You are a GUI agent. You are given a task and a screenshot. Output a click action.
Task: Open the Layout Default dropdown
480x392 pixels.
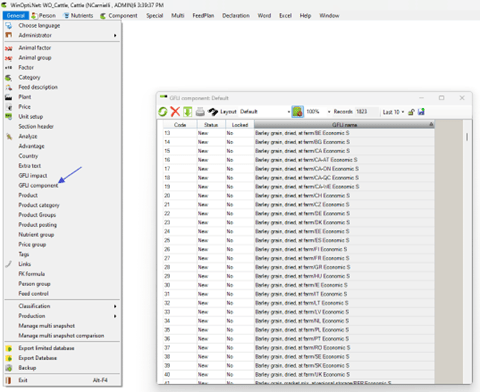[x=288, y=112]
